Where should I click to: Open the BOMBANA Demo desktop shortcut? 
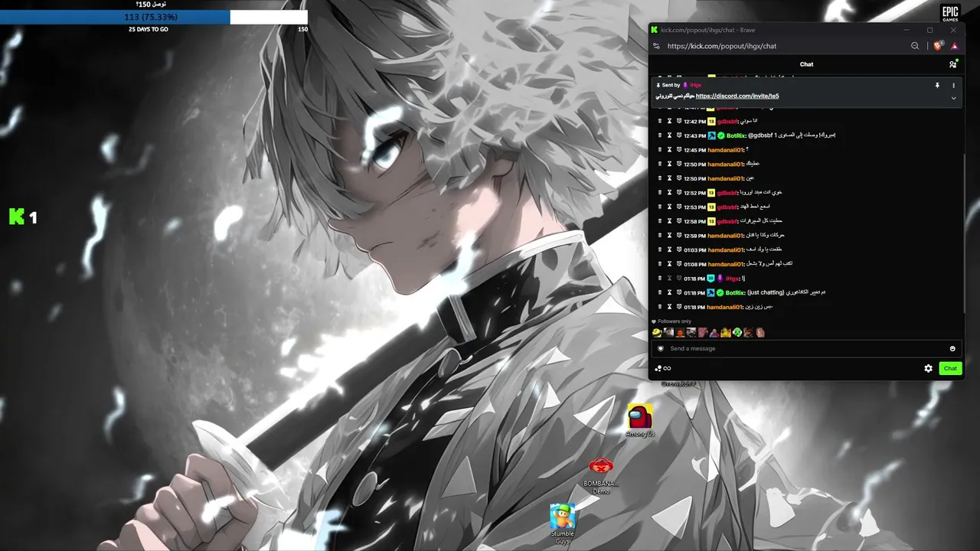[x=601, y=475]
